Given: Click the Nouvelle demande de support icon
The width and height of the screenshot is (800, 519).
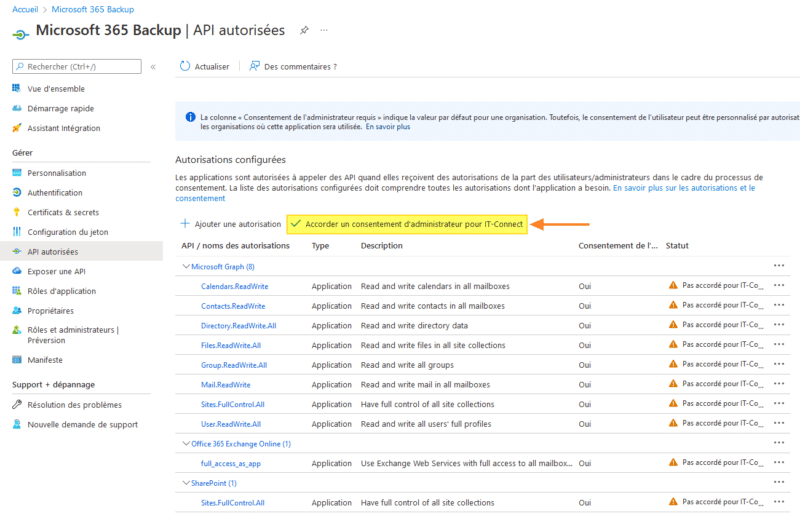Looking at the screenshot, I should coord(17,424).
